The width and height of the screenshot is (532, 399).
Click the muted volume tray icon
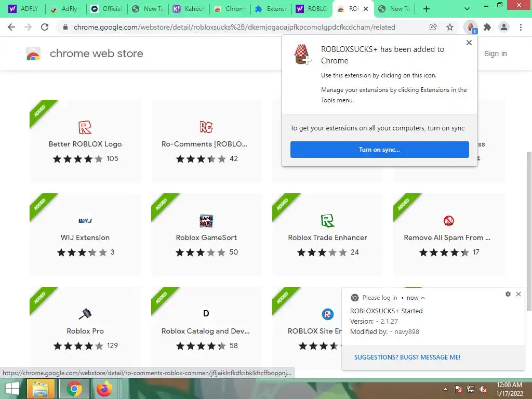[483, 389]
